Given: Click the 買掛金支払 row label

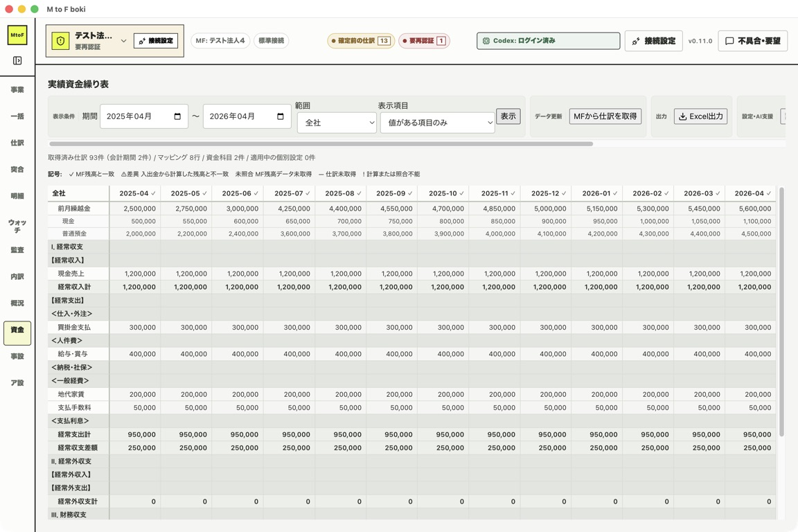Looking at the screenshot, I should [74, 328].
